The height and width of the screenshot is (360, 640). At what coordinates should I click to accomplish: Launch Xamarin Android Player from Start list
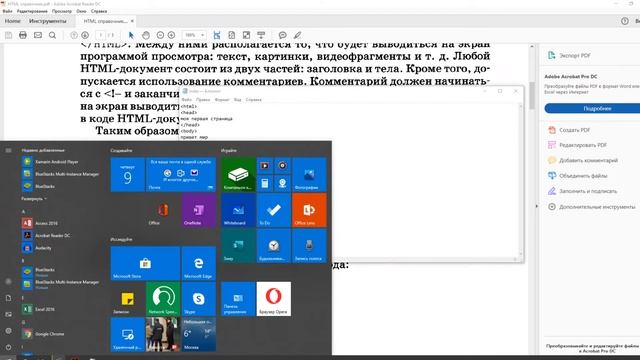51,162
